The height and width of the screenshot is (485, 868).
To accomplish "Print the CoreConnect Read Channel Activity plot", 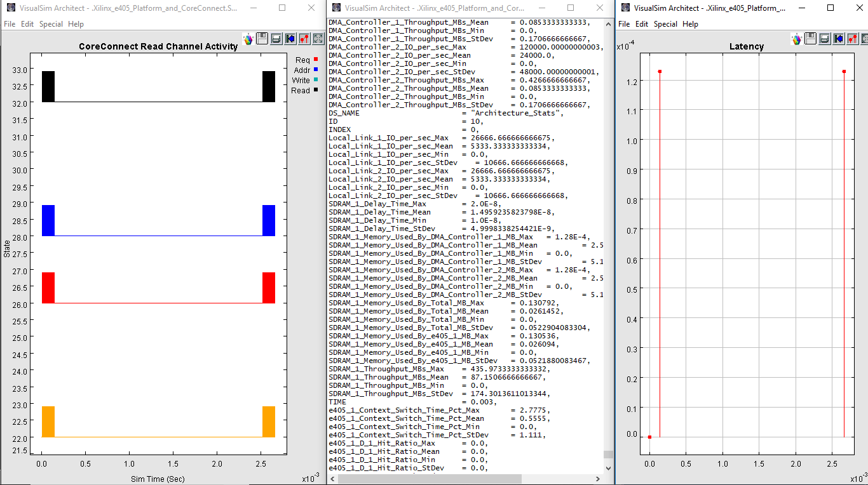I will coord(276,39).
